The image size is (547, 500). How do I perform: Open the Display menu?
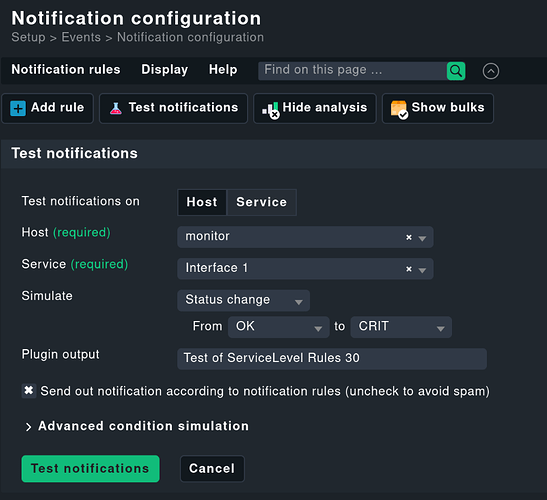pyautogui.click(x=164, y=70)
